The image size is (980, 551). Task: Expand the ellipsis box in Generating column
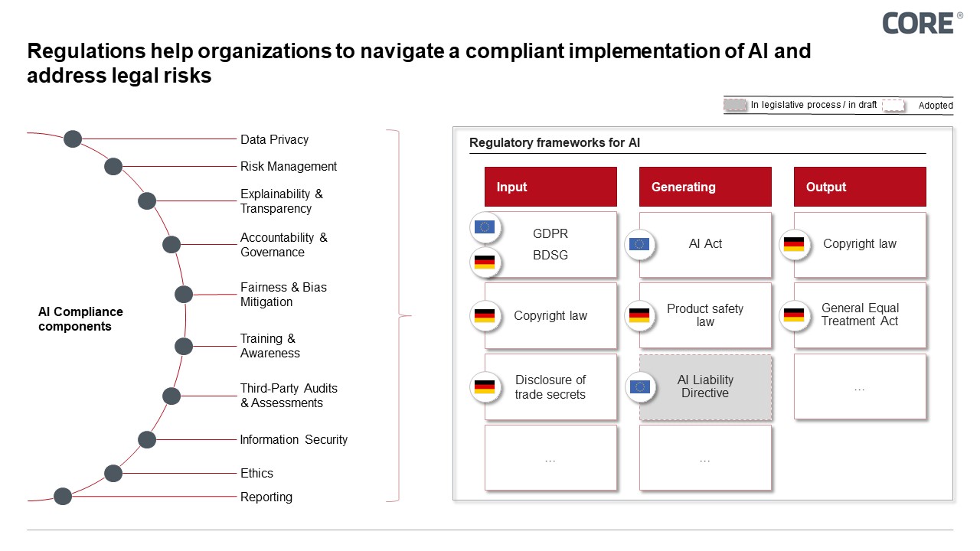tap(704, 458)
